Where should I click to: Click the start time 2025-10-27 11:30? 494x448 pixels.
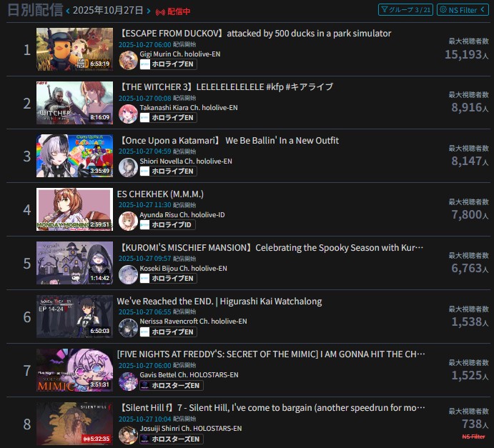[x=144, y=205]
